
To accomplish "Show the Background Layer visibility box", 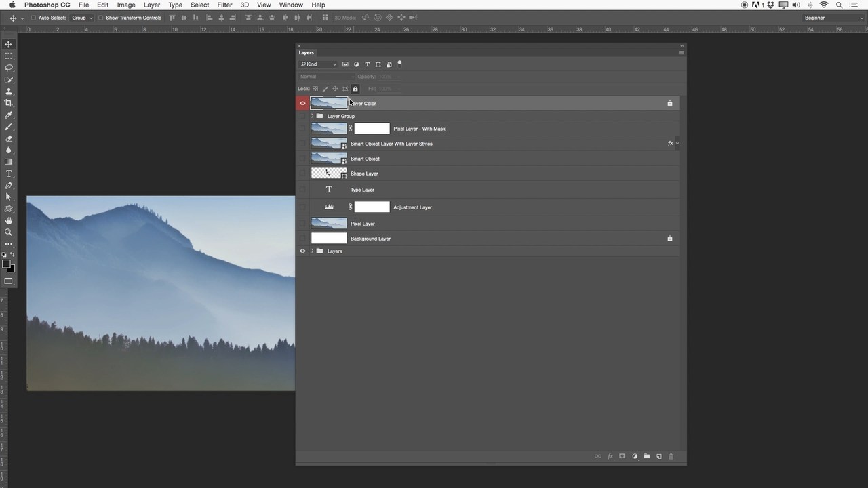I will pos(302,239).
